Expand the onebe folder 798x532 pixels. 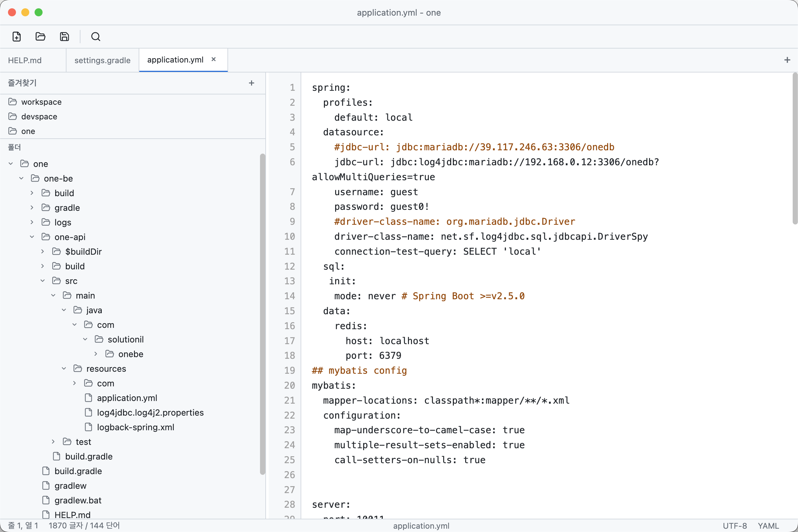pos(96,354)
